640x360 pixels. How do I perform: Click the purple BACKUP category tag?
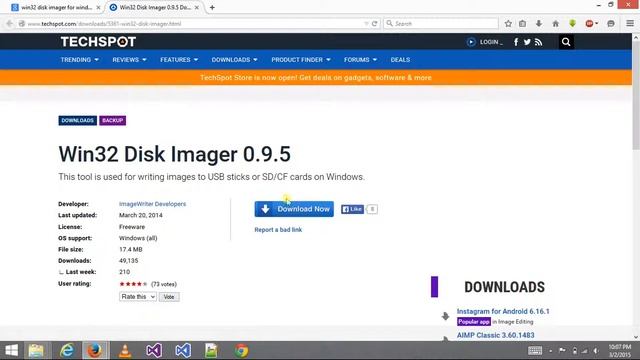pos(113,120)
